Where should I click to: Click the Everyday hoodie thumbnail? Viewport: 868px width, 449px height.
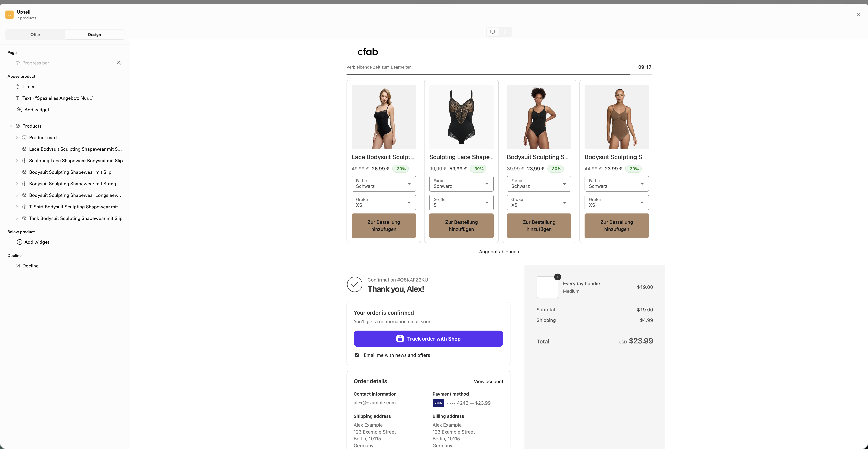(547, 287)
